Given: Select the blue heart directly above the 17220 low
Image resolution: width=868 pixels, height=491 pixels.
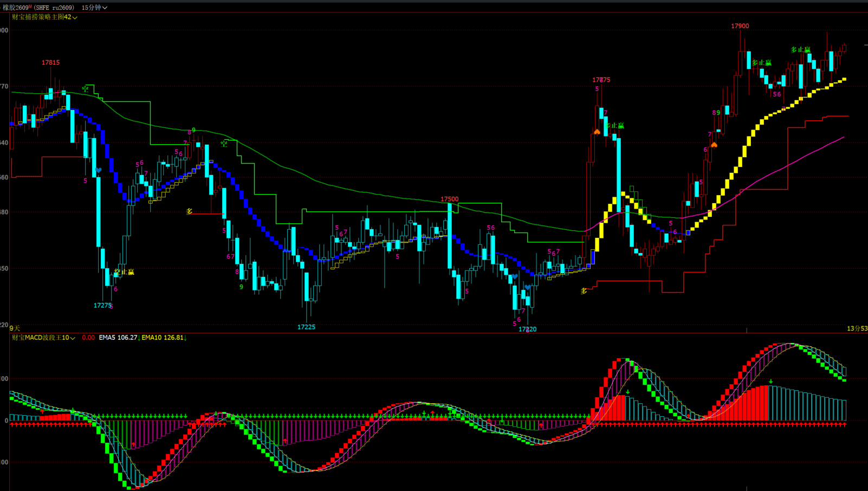Looking at the screenshot, I should pyautogui.click(x=528, y=288).
